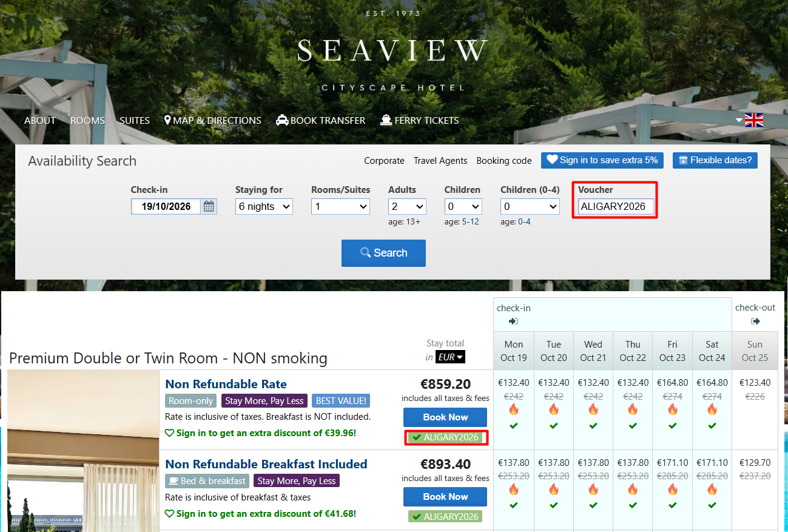
Task: Click the green availability checkmark under Sat Oct 24
Action: tap(712, 426)
